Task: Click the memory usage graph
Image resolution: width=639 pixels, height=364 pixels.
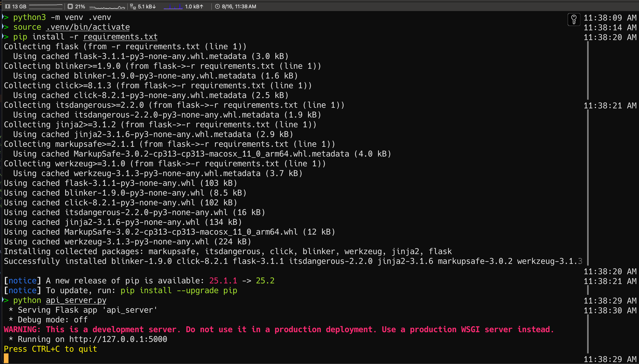Action: [46, 7]
